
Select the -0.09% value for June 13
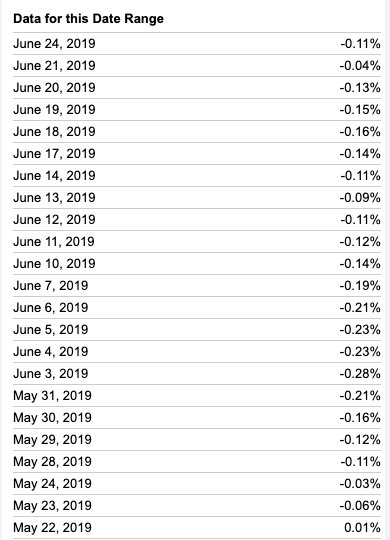360,198
